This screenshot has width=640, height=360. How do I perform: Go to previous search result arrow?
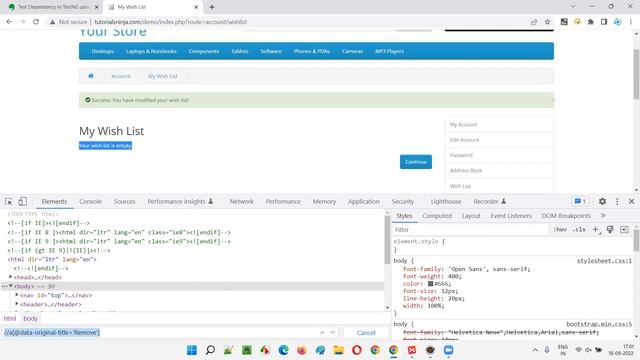point(322,333)
